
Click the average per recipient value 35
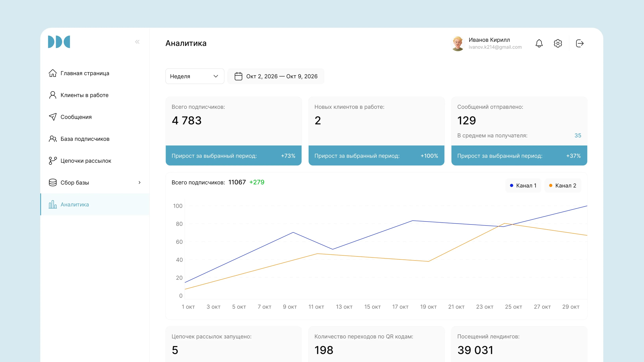(x=577, y=135)
